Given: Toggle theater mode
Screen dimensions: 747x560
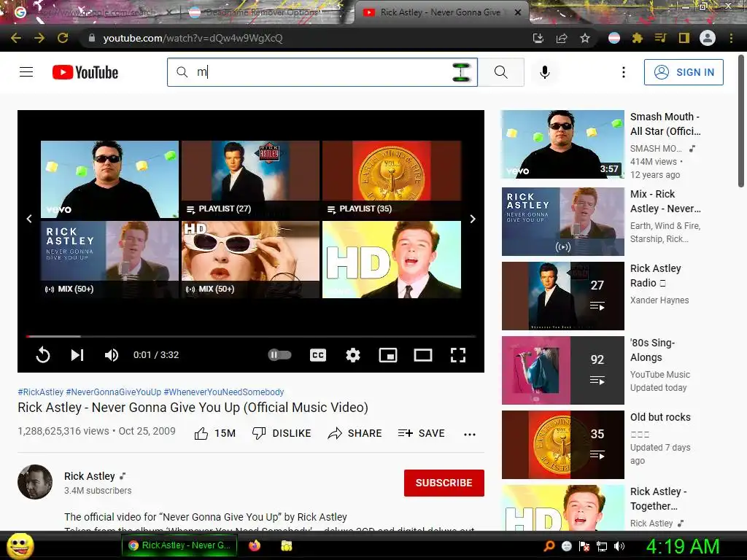Looking at the screenshot, I should tap(422, 355).
